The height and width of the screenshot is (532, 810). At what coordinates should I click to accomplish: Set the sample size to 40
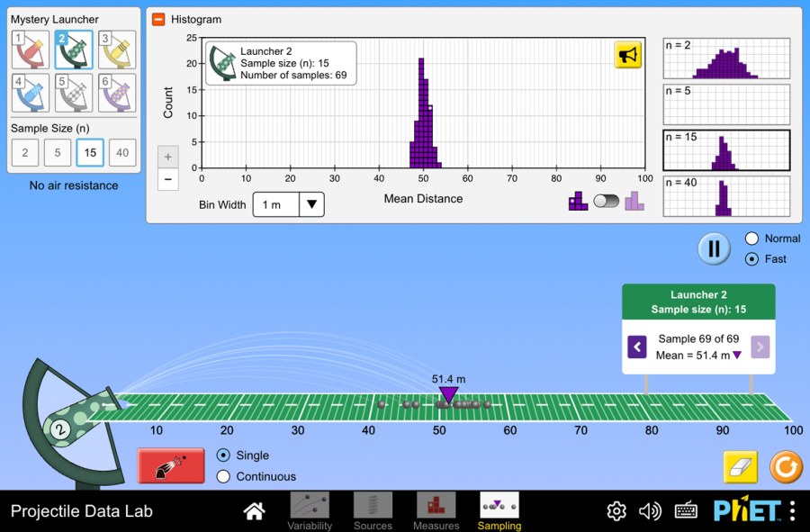point(122,153)
